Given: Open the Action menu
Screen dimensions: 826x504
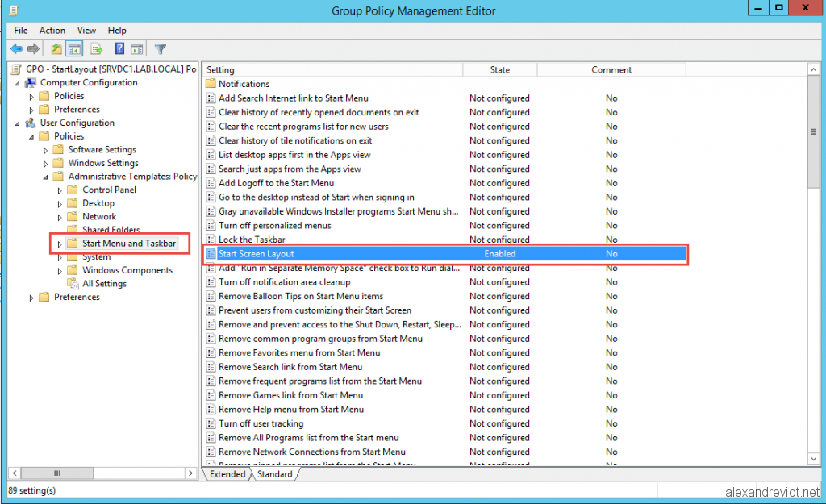Looking at the screenshot, I should click(52, 30).
